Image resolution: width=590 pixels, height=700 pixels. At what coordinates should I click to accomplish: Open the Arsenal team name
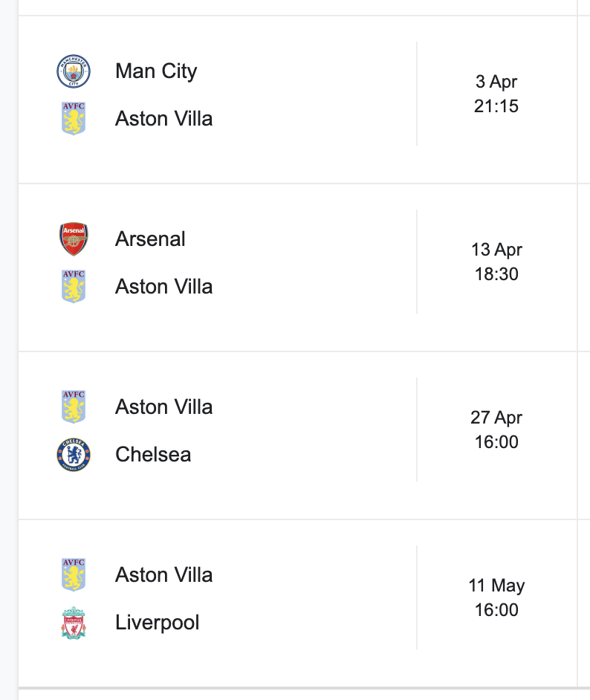point(150,239)
